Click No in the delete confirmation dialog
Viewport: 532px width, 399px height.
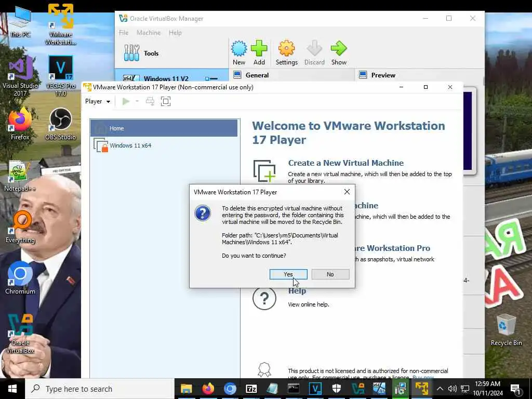click(330, 274)
